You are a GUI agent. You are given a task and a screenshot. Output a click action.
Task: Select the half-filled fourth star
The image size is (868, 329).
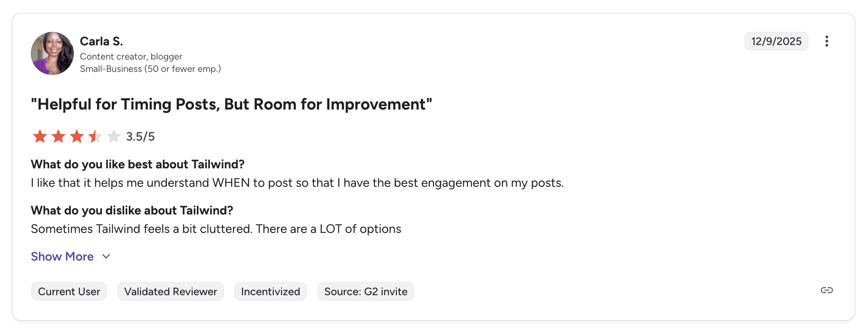coord(95,136)
